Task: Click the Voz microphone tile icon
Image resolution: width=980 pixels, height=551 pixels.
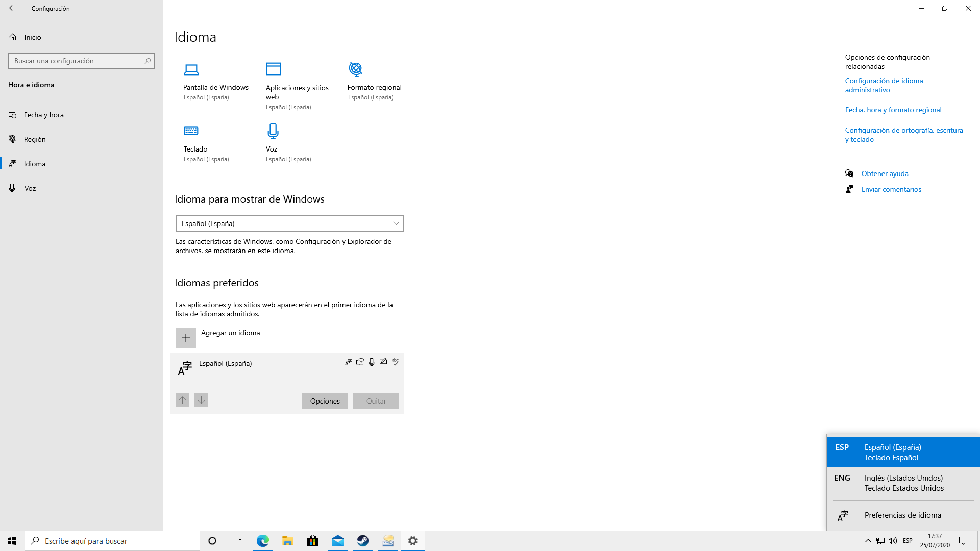Action: (273, 131)
